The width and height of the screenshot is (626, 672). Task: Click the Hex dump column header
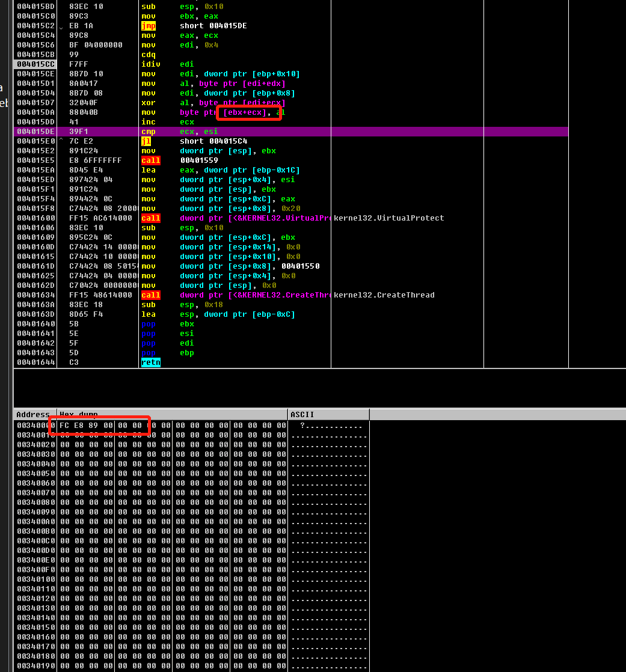(x=79, y=414)
